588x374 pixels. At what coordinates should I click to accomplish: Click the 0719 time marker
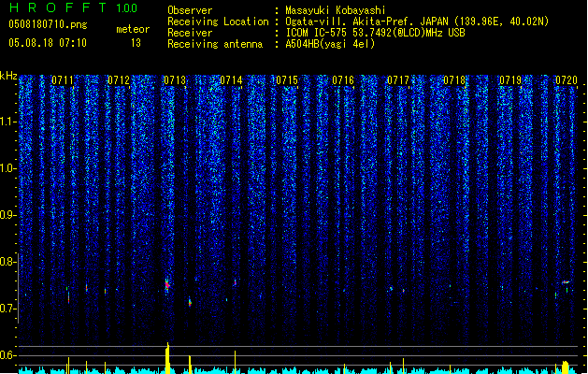pyautogui.click(x=510, y=80)
